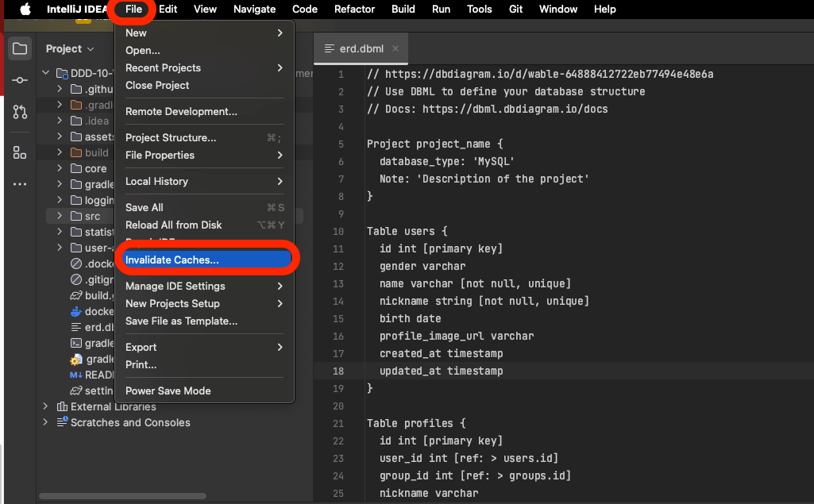Click the DDD-10 project root module icon

[62, 73]
